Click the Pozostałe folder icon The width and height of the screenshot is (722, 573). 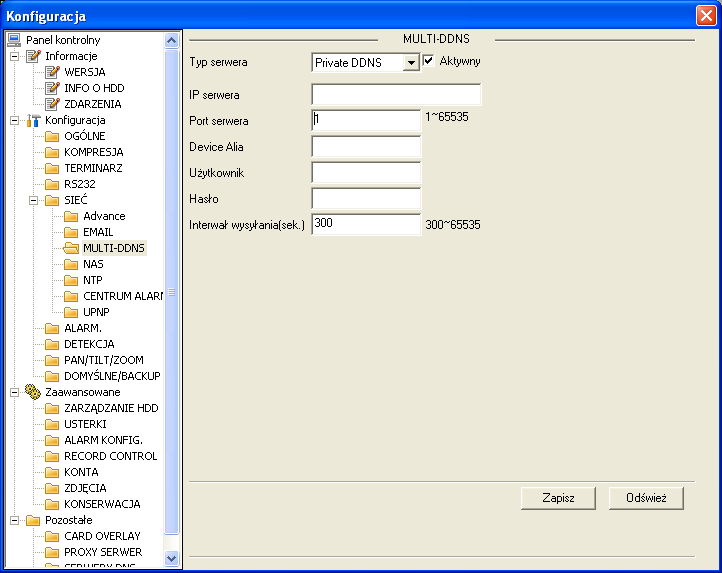coord(33,520)
